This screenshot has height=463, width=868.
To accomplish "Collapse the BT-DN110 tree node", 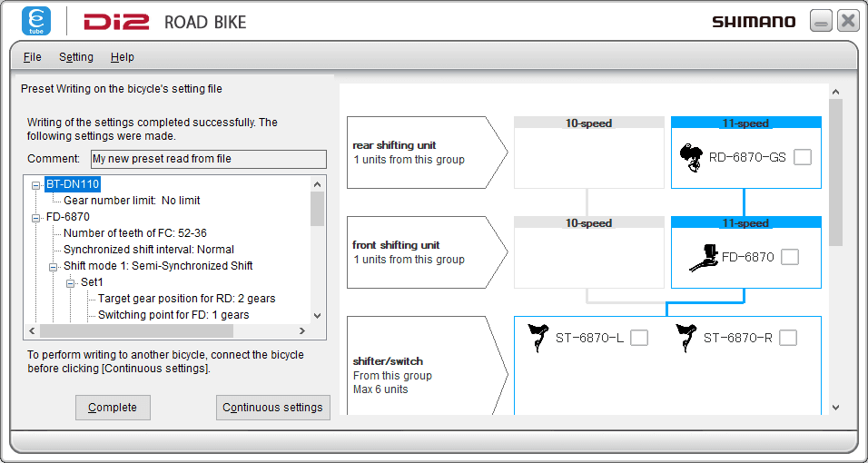I will pyautogui.click(x=36, y=185).
